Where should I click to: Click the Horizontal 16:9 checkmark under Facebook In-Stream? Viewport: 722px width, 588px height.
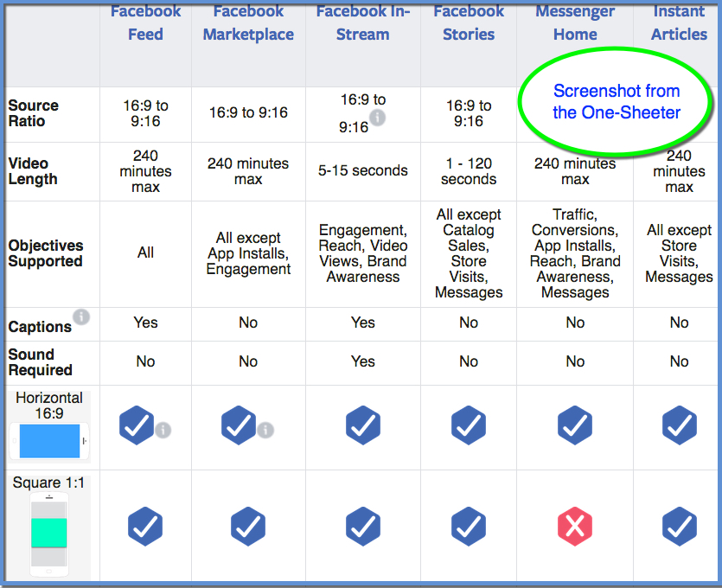pos(363,425)
